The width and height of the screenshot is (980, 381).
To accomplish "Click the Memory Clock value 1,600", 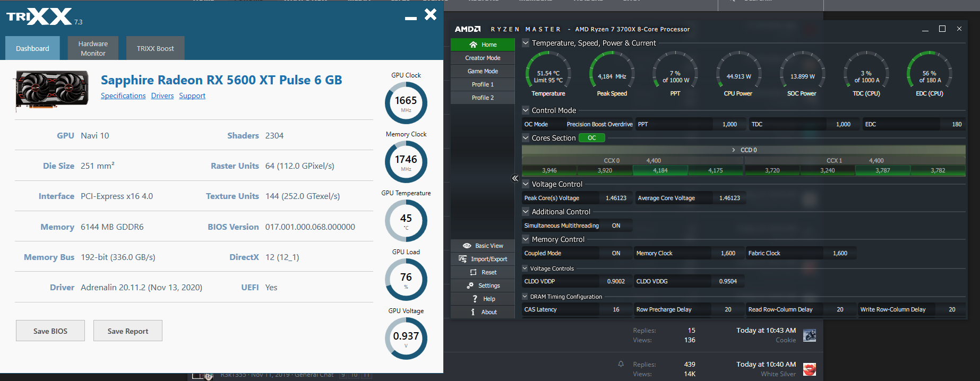I will [x=728, y=253].
